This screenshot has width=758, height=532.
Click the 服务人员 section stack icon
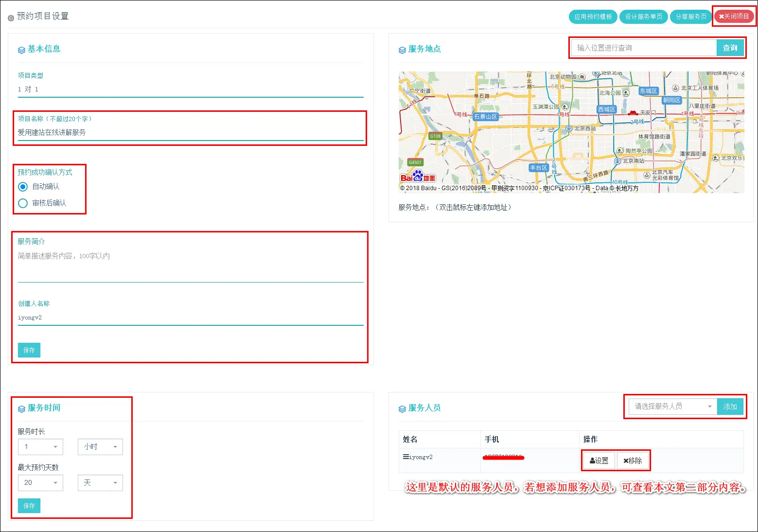point(402,409)
